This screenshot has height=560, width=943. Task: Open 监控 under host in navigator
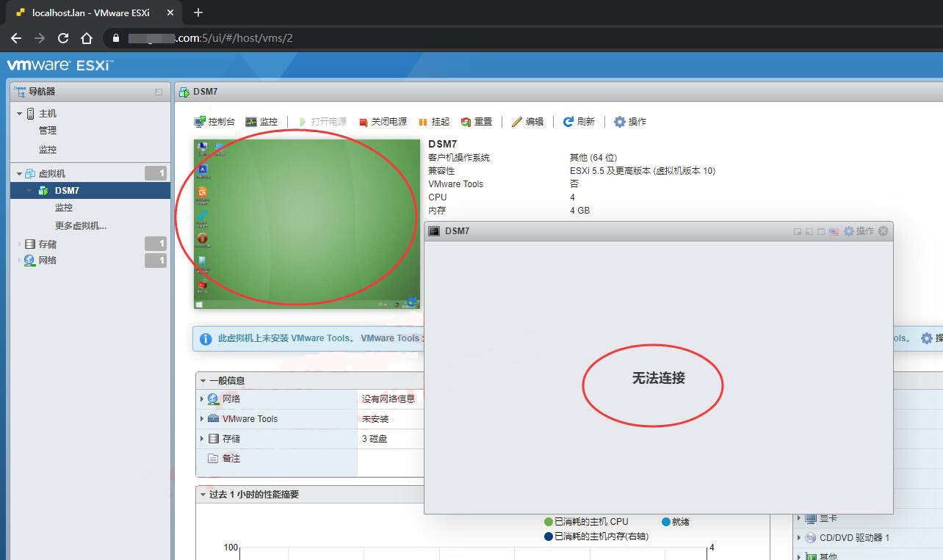point(48,150)
